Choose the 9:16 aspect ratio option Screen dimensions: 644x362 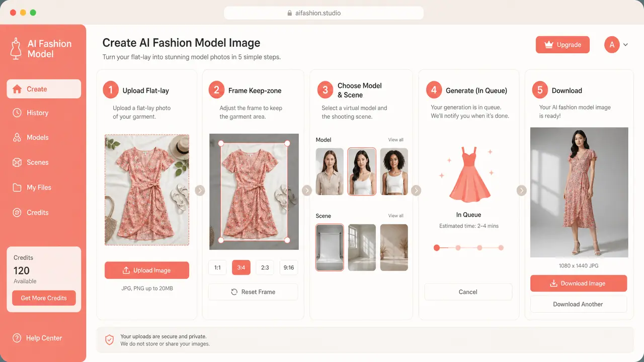(x=289, y=267)
